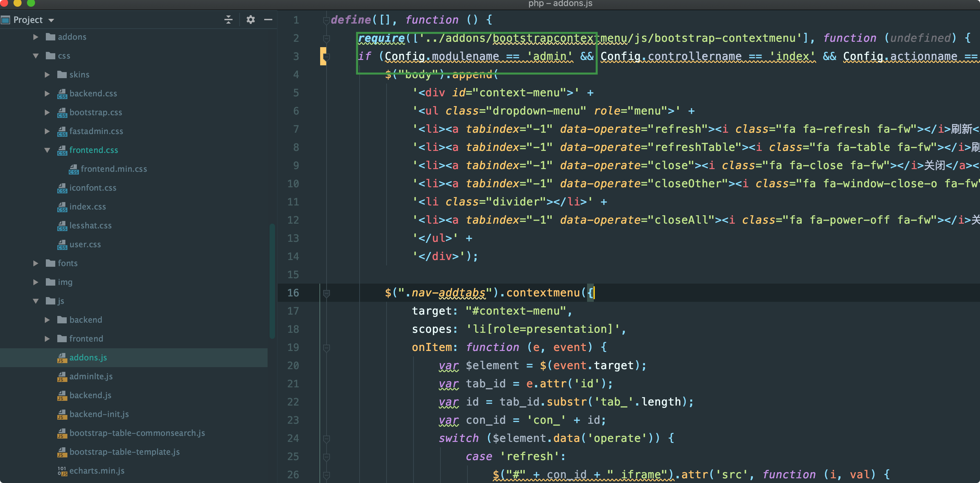980x483 pixels.
Task: Click the bootstrap.css file icon
Action: point(62,112)
